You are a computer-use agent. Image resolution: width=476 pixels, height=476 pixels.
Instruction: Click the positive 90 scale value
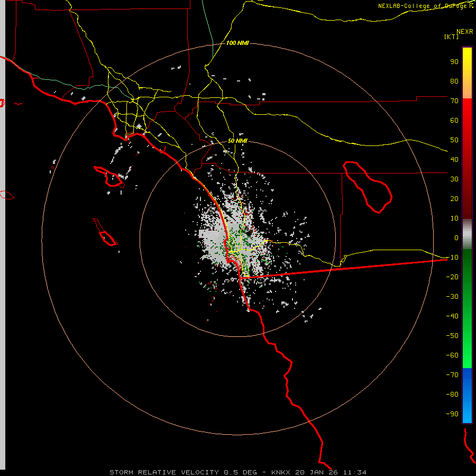click(454, 62)
